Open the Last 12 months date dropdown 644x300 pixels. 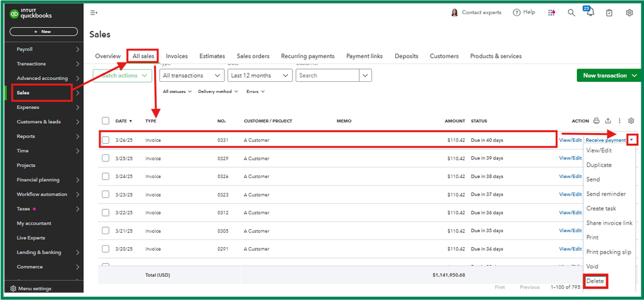(x=260, y=75)
